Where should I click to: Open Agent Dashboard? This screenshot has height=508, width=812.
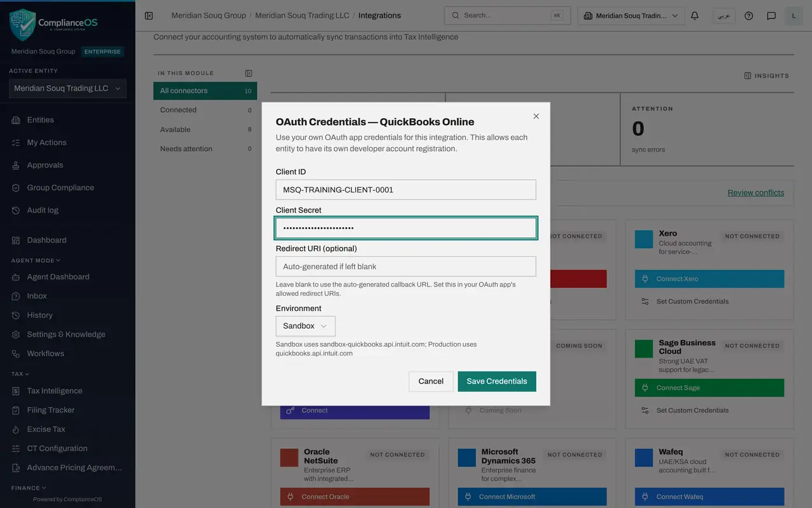click(x=58, y=277)
